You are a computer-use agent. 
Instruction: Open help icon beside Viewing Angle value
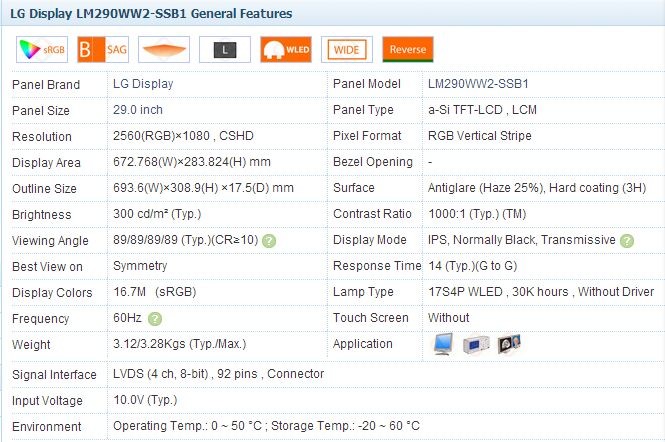[x=269, y=241]
